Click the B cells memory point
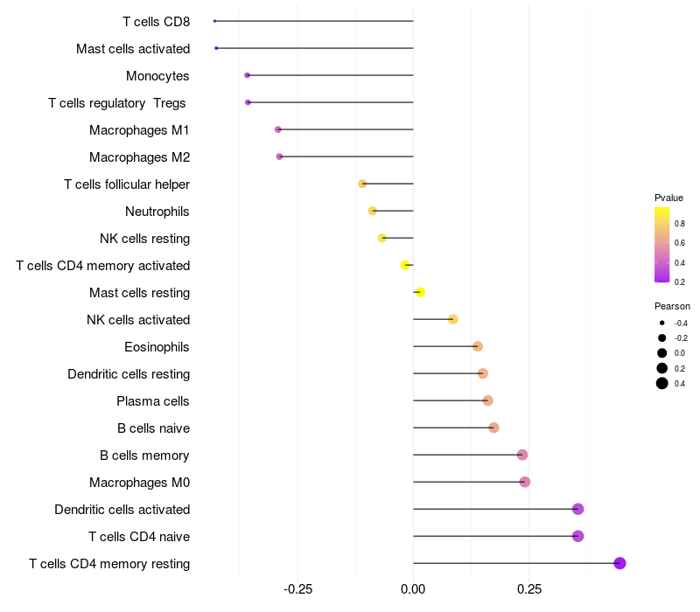The height and width of the screenshot is (612, 700). click(522, 455)
